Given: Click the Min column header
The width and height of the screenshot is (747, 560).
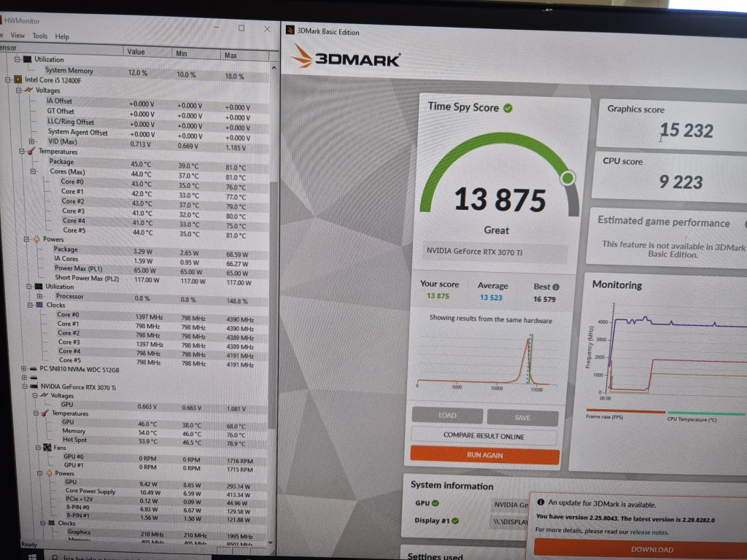Looking at the screenshot, I should pos(196,53).
